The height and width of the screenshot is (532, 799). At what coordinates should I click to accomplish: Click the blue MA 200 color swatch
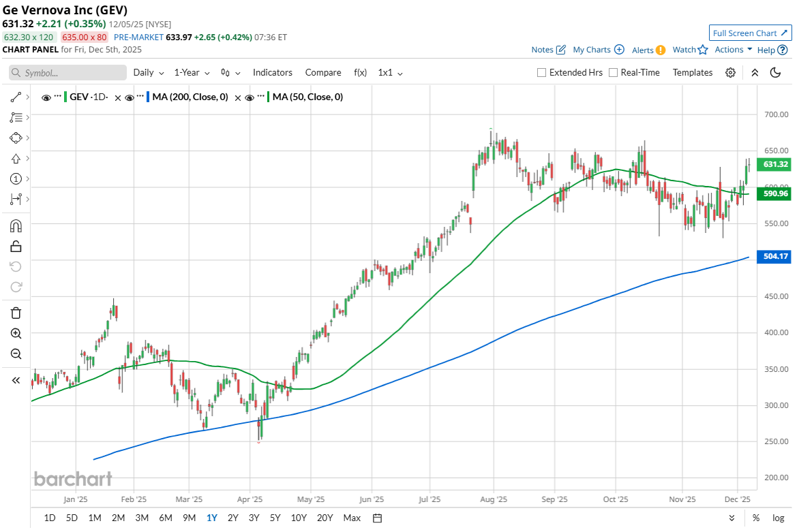click(148, 97)
